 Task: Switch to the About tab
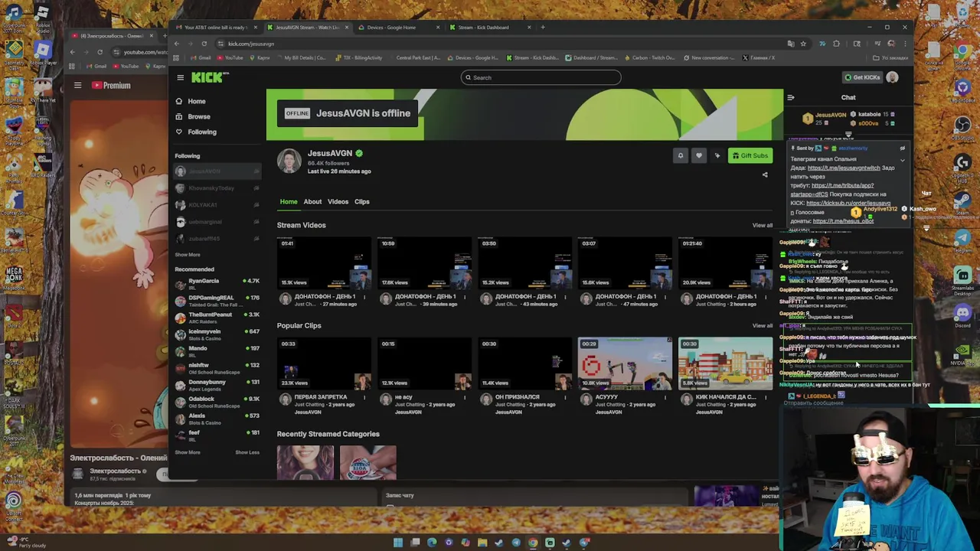coord(312,202)
